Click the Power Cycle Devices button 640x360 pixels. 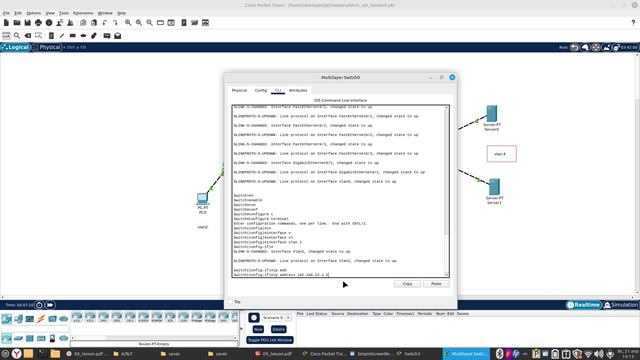39,305
